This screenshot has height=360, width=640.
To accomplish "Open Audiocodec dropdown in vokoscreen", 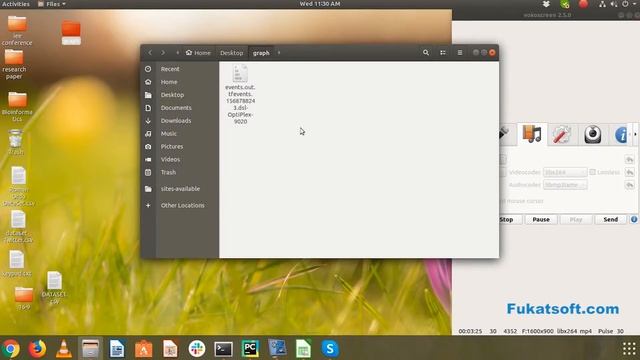I will (x=565, y=185).
